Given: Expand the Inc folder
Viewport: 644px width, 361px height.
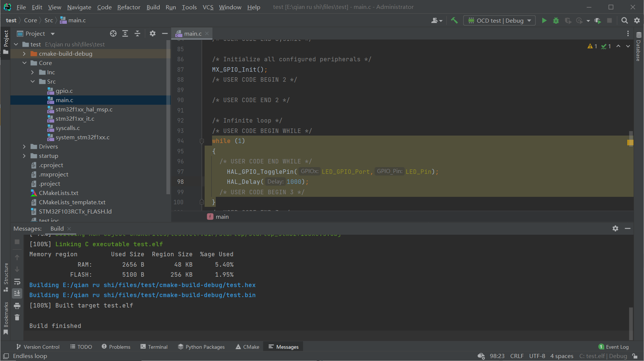Looking at the screenshot, I should point(33,72).
